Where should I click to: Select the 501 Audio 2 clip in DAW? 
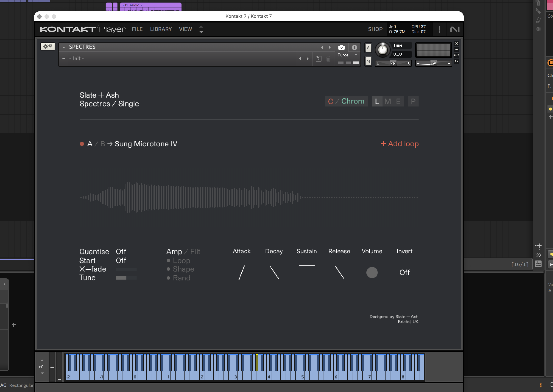pos(151,7)
